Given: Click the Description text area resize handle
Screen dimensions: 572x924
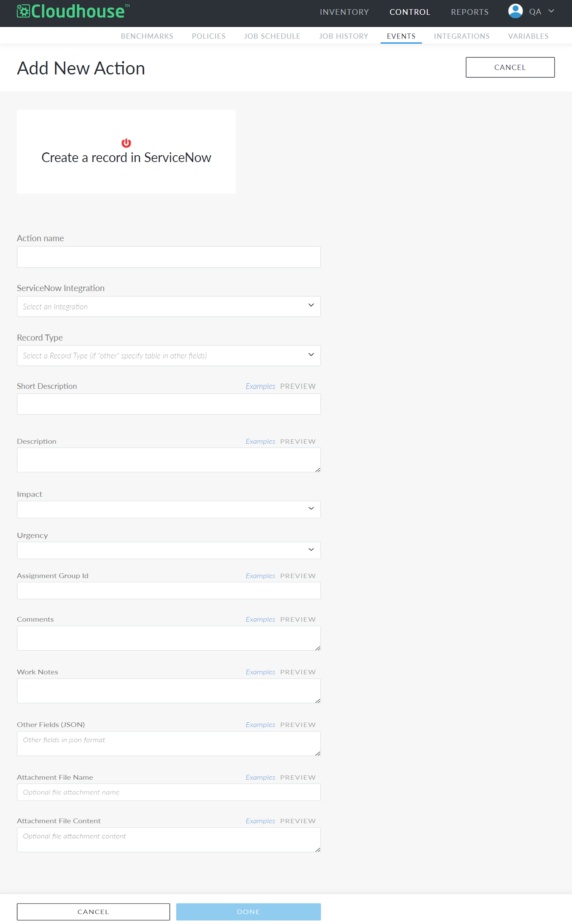Looking at the screenshot, I should pyautogui.click(x=318, y=470).
